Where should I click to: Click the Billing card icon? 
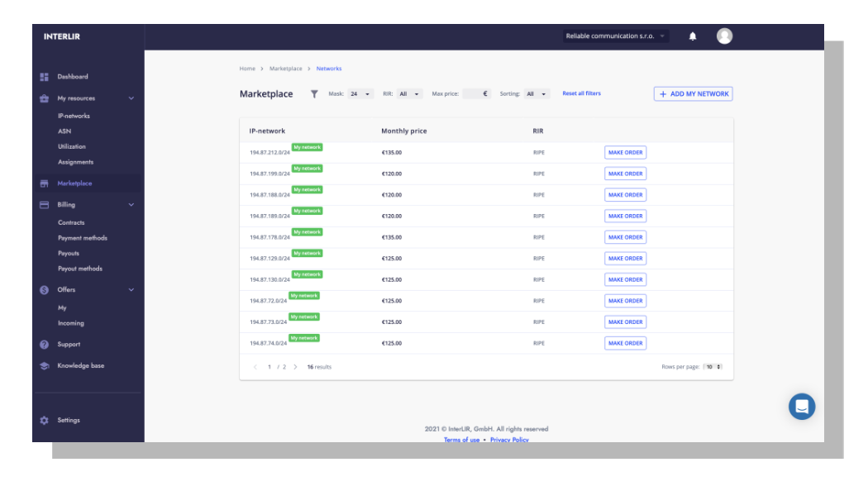(x=45, y=205)
